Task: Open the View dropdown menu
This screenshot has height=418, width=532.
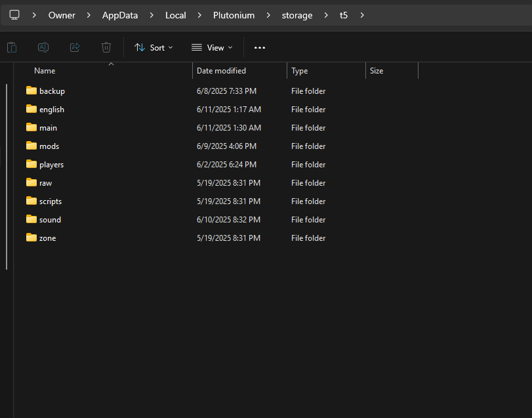Action: pos(213,48)
